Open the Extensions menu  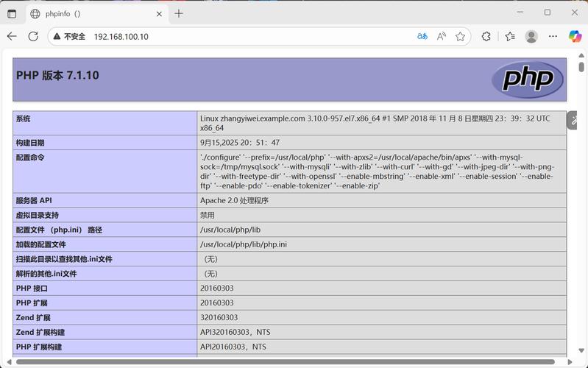(486, 36)
